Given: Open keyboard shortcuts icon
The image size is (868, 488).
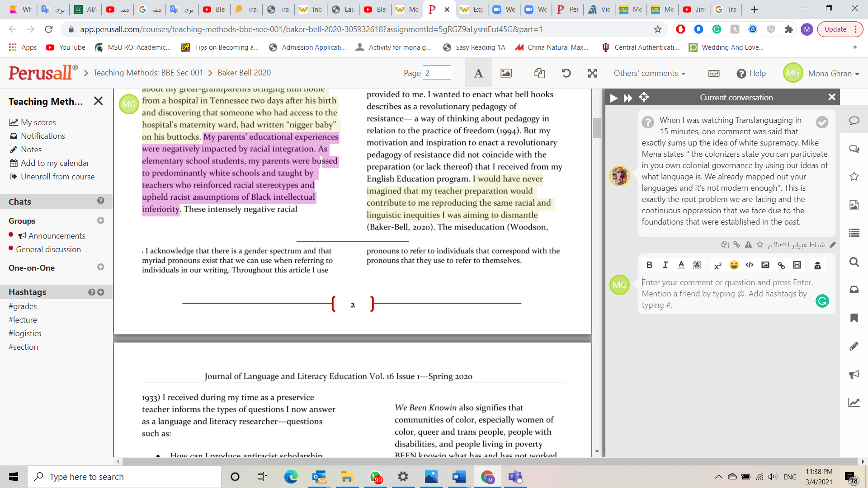Looking at the screenshot, I should (714, 73).
